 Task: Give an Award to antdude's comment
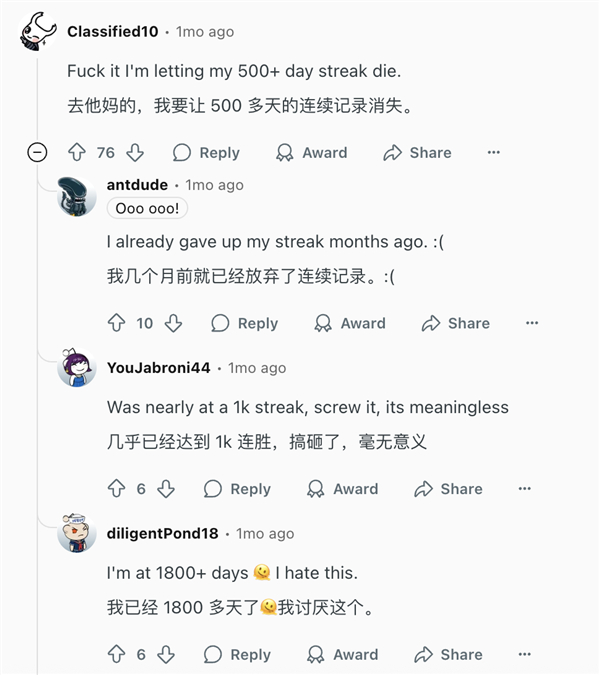click(350, 323)
